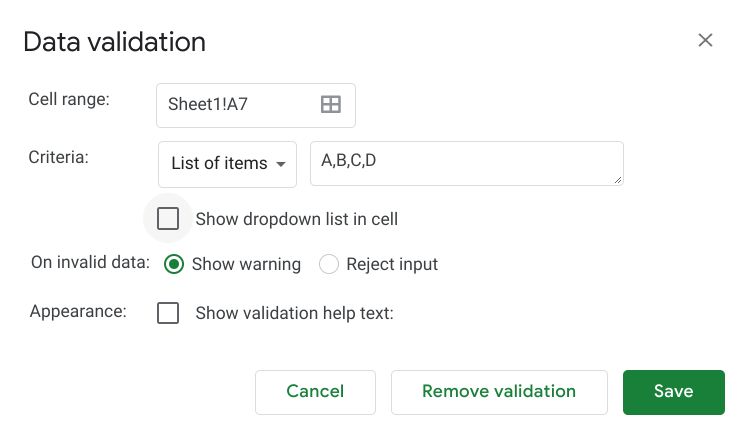Image resolution: width=746 pixels, height=443 pixels.
Task: Click the Remove validation button
Action: pyautogui.click(x=499, y=392)
